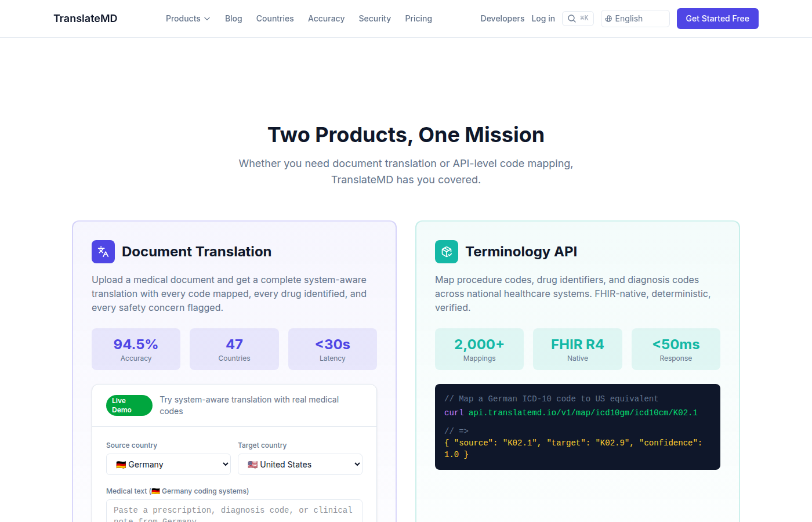Open the Source country Germany dropdown
The width and height of the screenshot is (812, 522).
(x=168, y=465)
